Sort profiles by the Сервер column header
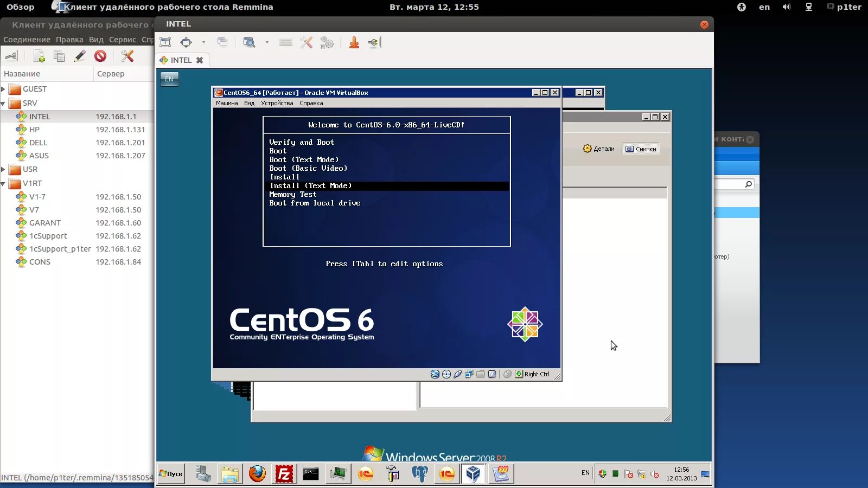 pyautogui.click(x=124, y=74)
